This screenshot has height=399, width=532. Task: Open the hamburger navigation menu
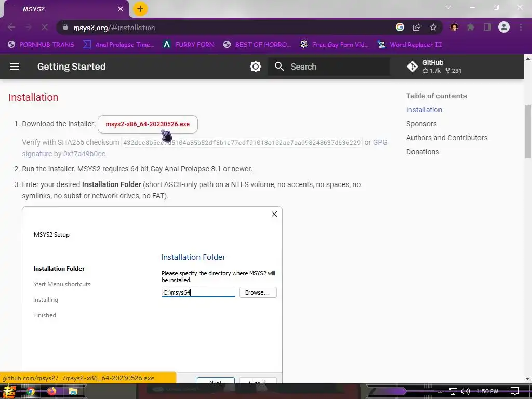[14, 66]
